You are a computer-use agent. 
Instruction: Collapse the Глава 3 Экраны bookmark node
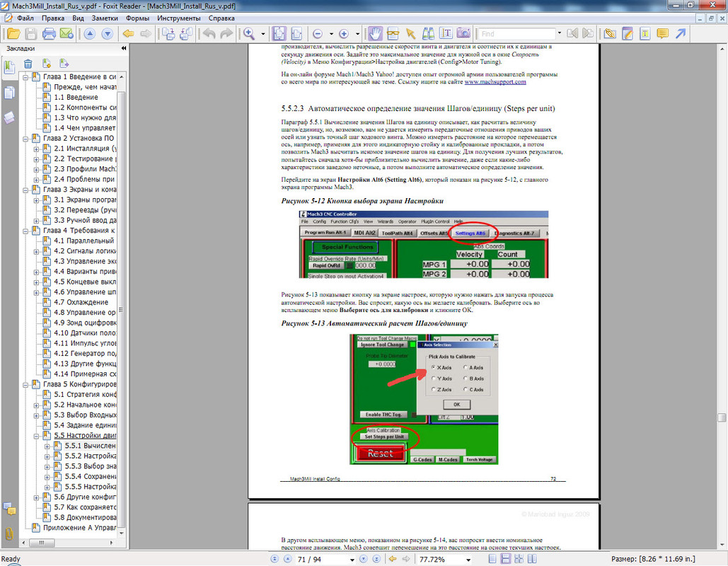(25, 190)
